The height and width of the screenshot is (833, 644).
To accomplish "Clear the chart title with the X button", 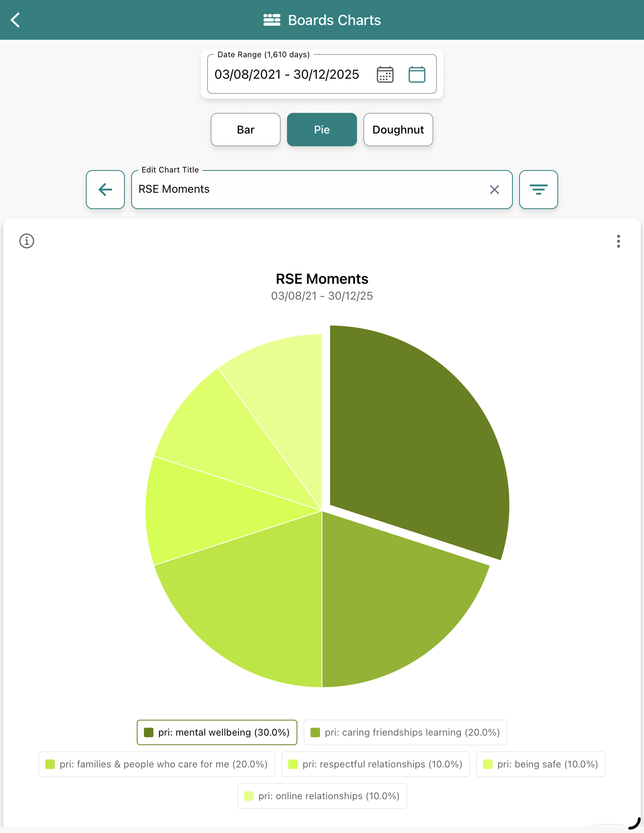I will [x=495, y=190].
